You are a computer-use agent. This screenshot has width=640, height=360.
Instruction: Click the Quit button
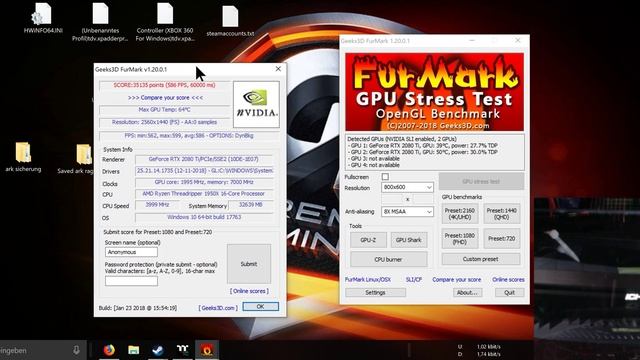pos(509,292)
